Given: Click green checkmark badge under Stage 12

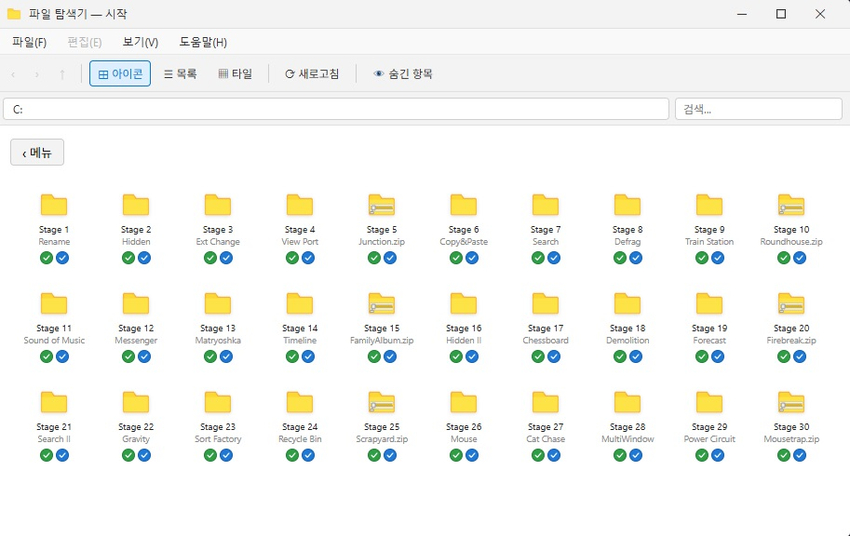Looking at the screenshot, I should coord(128,357).
